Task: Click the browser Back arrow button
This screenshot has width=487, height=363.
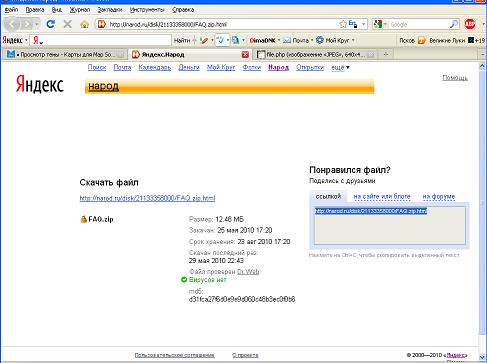Action: coord(12,24)
